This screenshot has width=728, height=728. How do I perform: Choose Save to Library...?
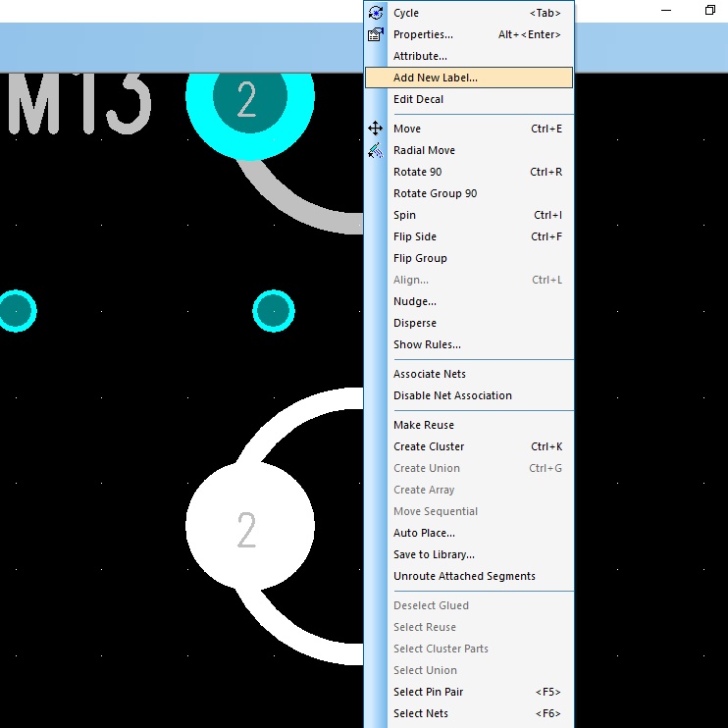click(x=469, y=554)
